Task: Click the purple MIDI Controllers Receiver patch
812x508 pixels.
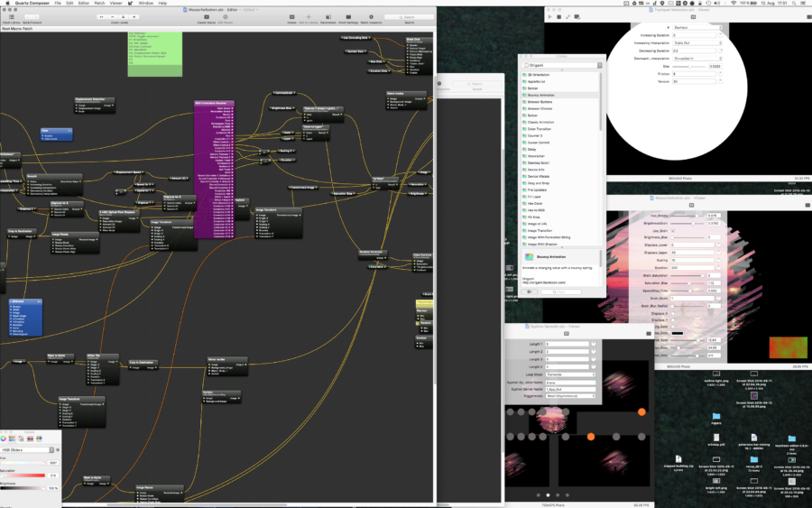Action: (214, 170)
